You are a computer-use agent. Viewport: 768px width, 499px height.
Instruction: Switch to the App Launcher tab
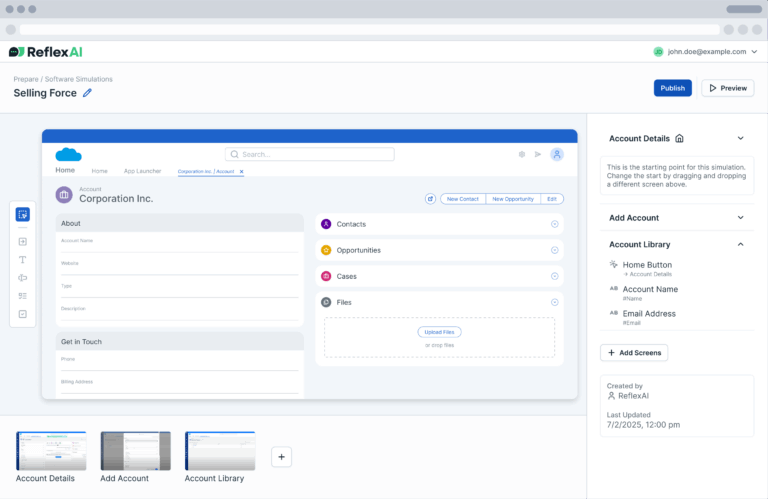(x=142, y=171)
